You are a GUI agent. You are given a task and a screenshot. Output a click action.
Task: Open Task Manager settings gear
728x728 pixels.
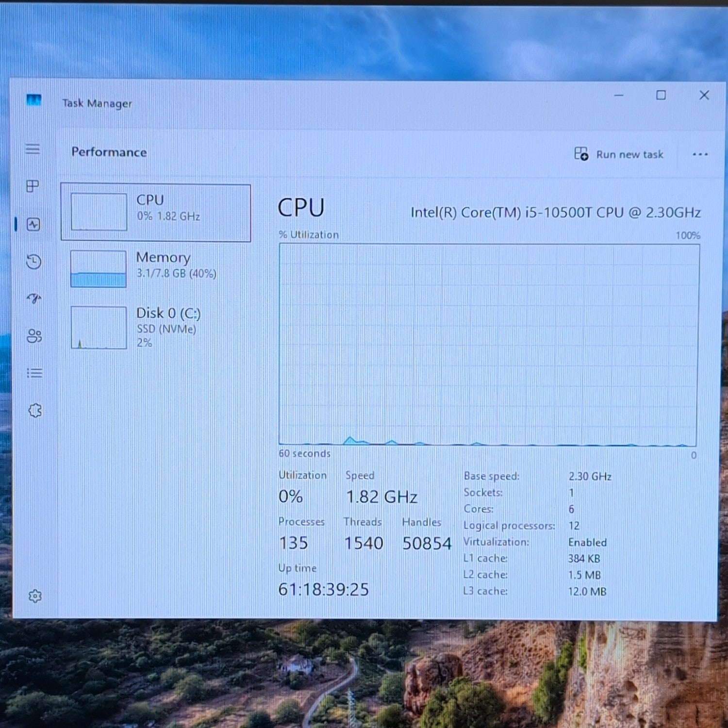pyautogui.click(x=35, y=596)
